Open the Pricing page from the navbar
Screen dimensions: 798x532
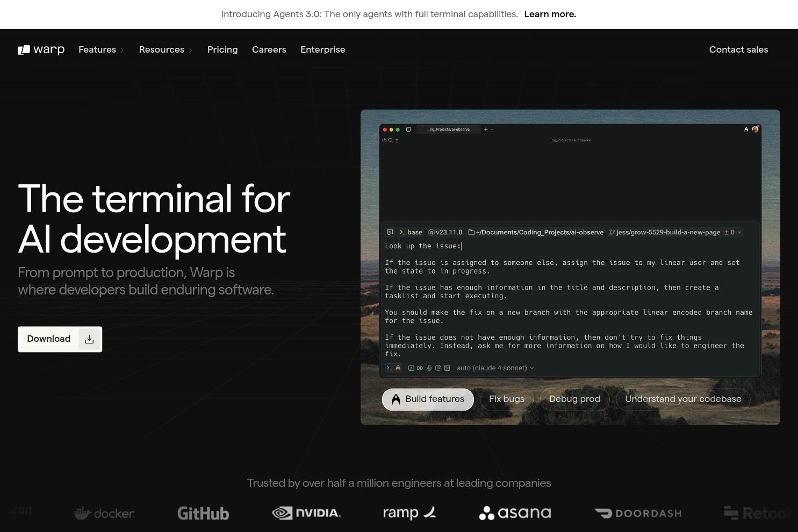[222, 49]
